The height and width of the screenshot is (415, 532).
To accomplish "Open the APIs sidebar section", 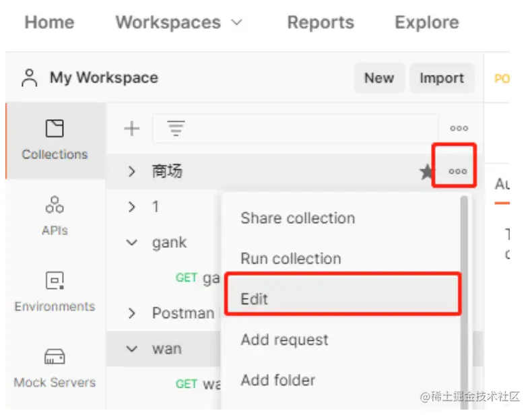I will point(55,216).
